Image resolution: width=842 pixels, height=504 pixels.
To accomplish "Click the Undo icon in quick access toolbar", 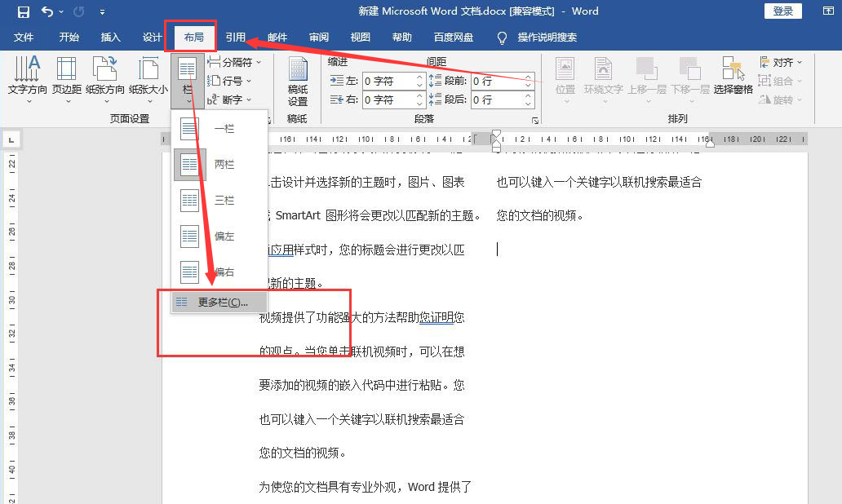I will click(47, 11).
